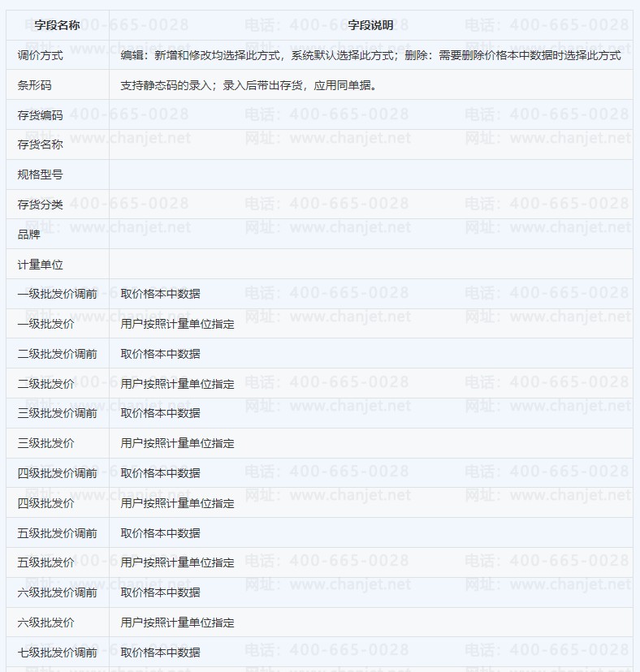Click the 三级批发价 field name
Viewport: 640px width, 672px height.
[46, 443]
